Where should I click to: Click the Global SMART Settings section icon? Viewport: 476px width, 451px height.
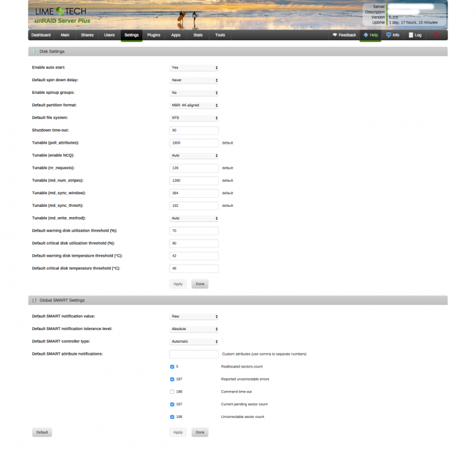(35, 300)
